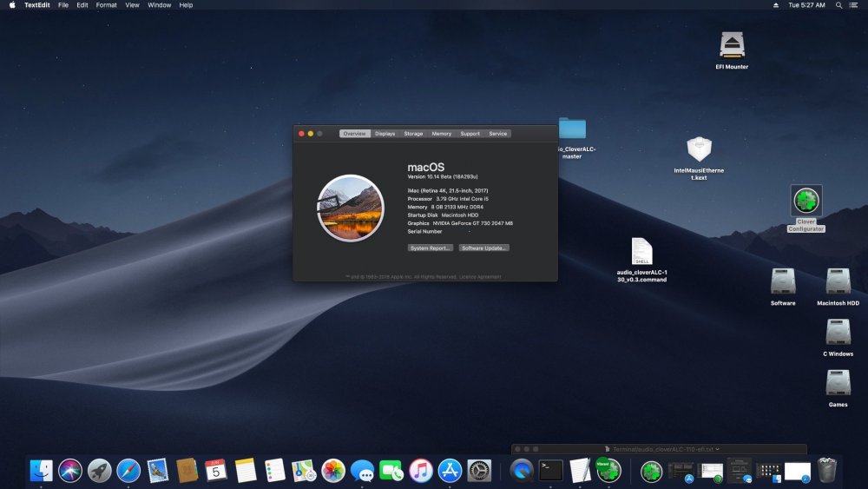The height and width of the screenshot is (489, 868).
Task: Open the File menu
Action: coord(63,5)
